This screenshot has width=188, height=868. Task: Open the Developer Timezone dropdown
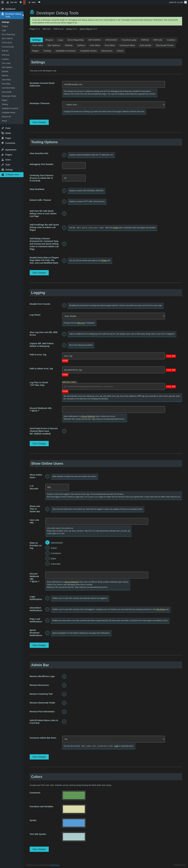[x=113, y=105]
